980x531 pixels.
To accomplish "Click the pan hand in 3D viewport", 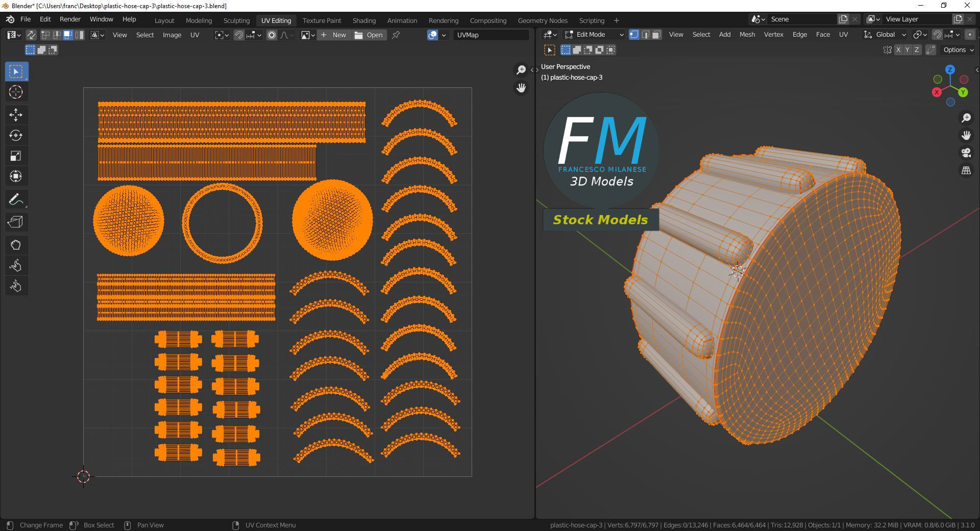I will click(966, 135).
